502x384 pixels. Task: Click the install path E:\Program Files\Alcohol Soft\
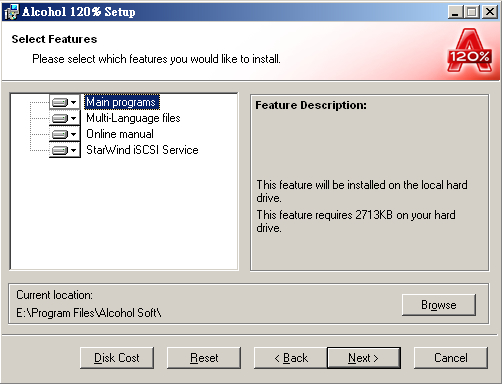coord(89,313)
